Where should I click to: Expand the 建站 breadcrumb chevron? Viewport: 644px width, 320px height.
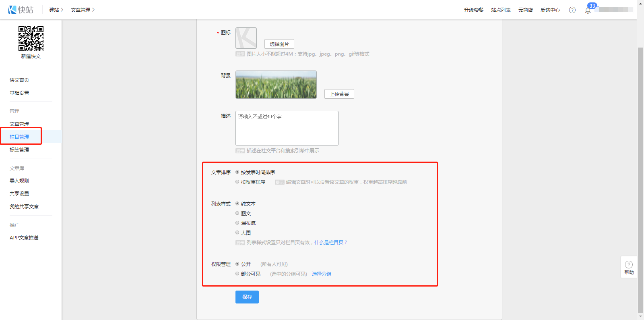click(62, 10)
